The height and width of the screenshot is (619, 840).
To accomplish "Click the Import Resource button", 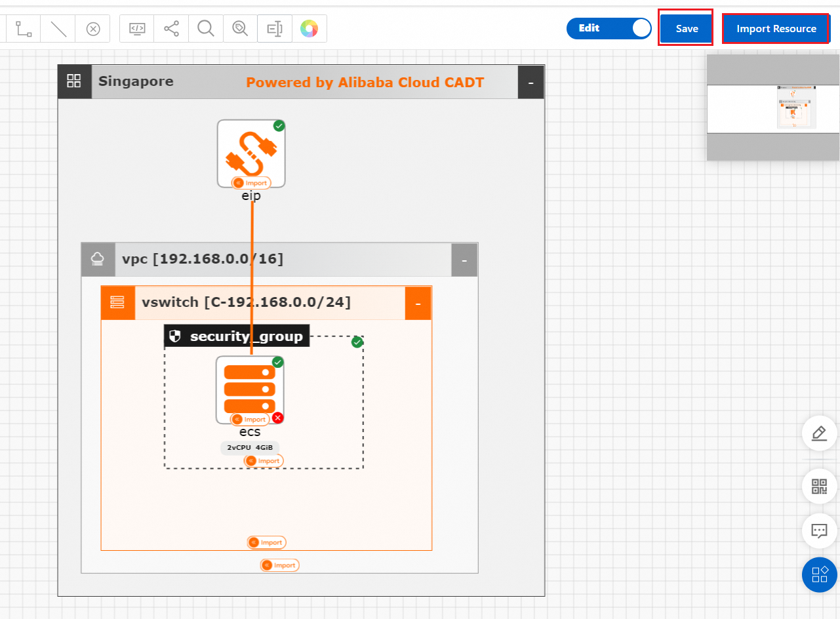I will coord(776,28).
